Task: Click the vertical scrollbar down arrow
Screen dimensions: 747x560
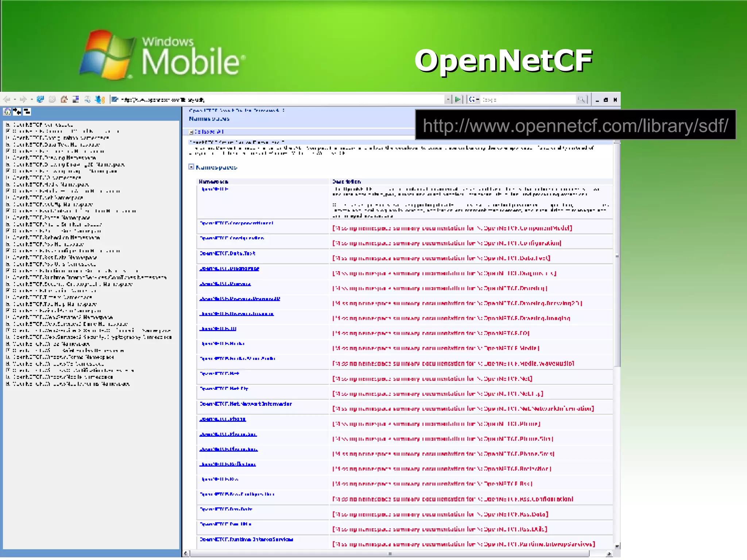Action: click(617, 546)
